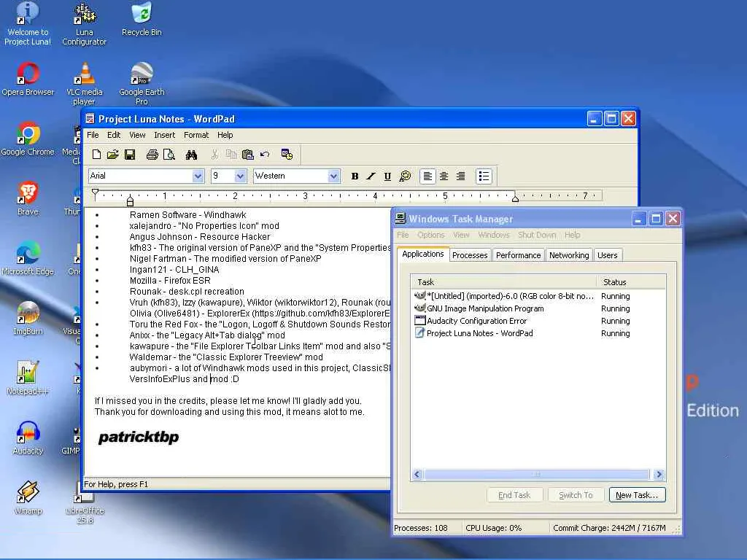Image resolution: width=747 pixels, height=560 pixels.
Task: Open Task Manager Options menu
Action: (430, 235)
